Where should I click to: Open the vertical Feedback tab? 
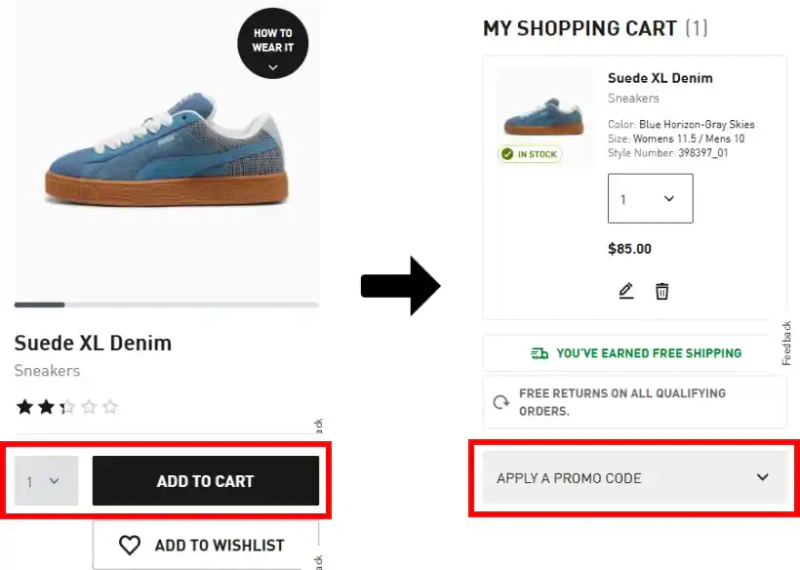pyautogui.click(x=786, y=343)
